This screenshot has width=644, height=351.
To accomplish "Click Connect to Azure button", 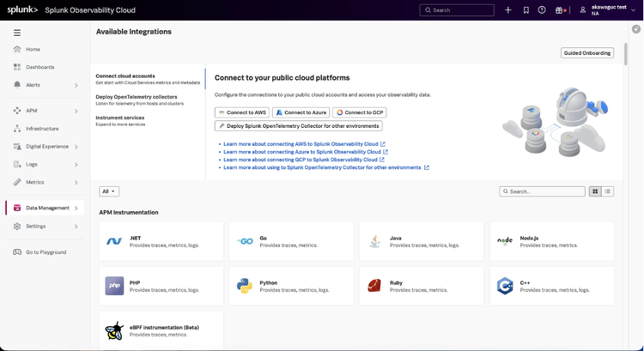I will click(301, 112).
